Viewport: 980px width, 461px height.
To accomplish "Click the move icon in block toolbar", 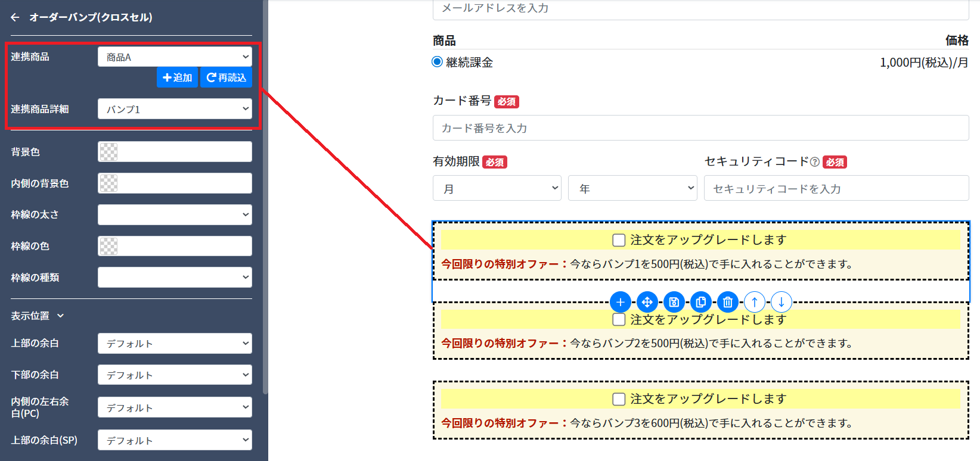I will point(647,302).
